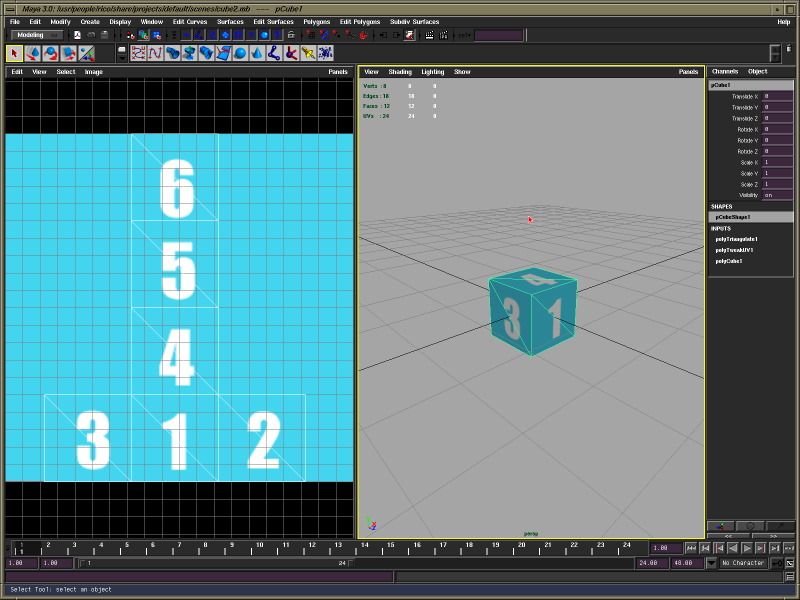This screenshot has height=600, width=800.
Task: Click the Translate X value field
Action: coord(778,96)
